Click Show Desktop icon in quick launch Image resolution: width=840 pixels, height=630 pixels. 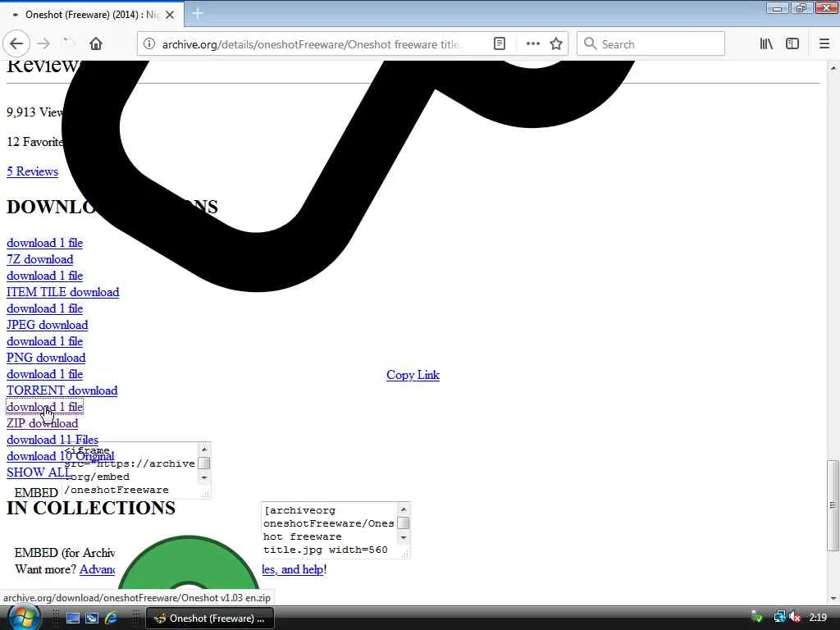[x=73, y=619]
